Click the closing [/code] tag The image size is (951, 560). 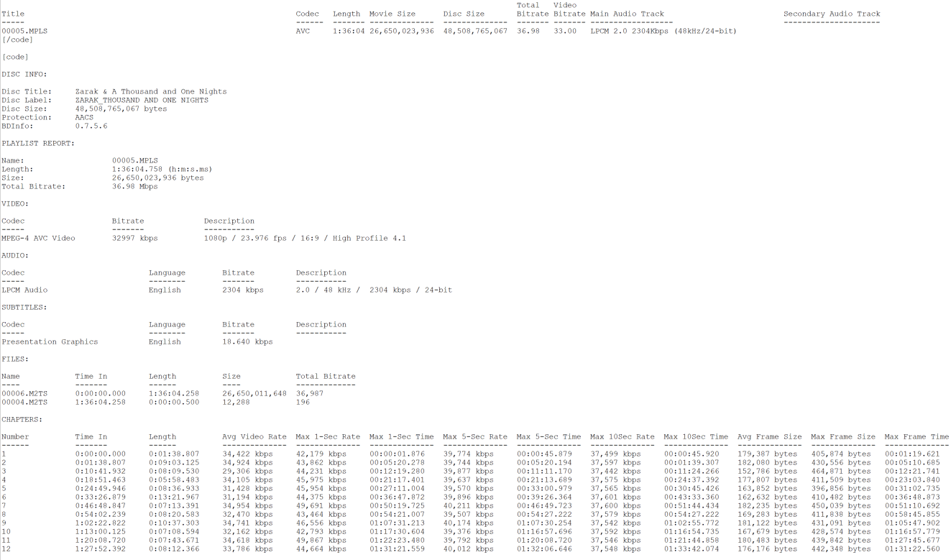coord(17,40)
